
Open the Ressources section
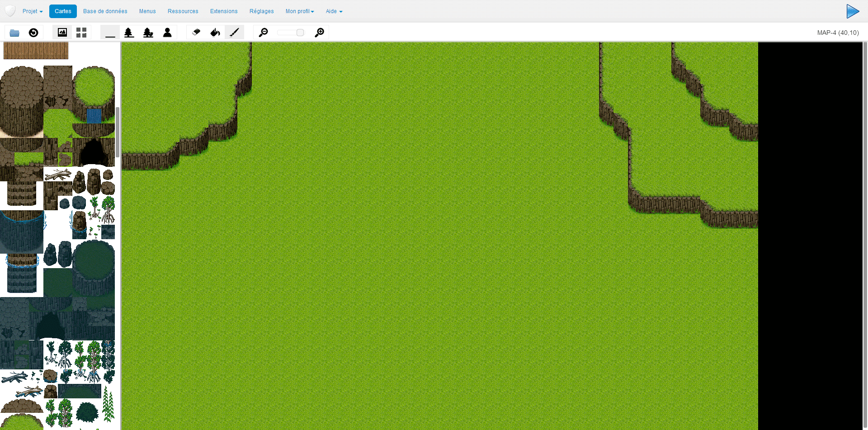coord(183,11)
